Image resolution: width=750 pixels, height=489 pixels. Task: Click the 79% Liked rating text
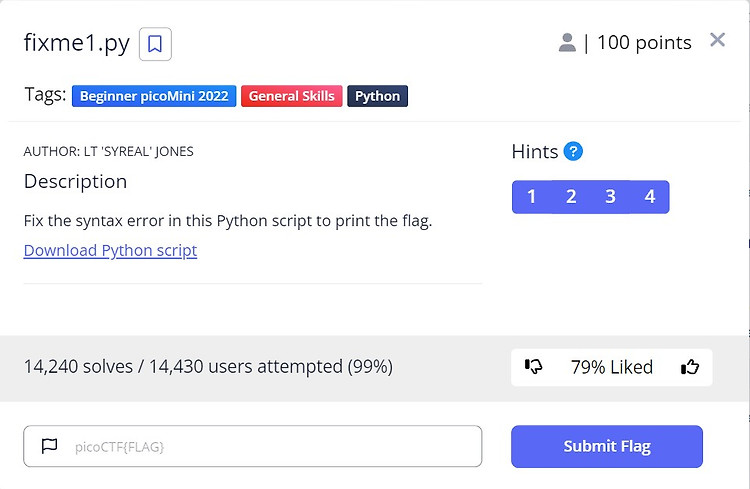coord(611,367)
